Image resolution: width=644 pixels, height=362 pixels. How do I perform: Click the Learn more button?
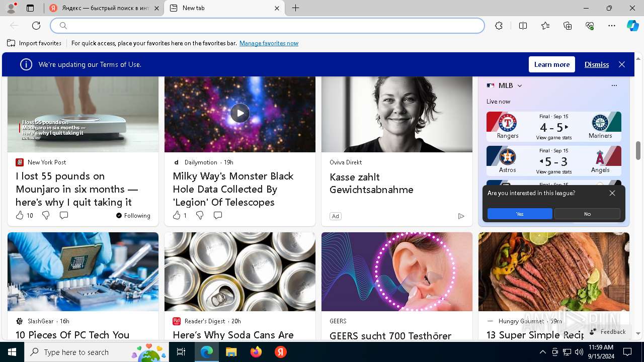(551, 64)
